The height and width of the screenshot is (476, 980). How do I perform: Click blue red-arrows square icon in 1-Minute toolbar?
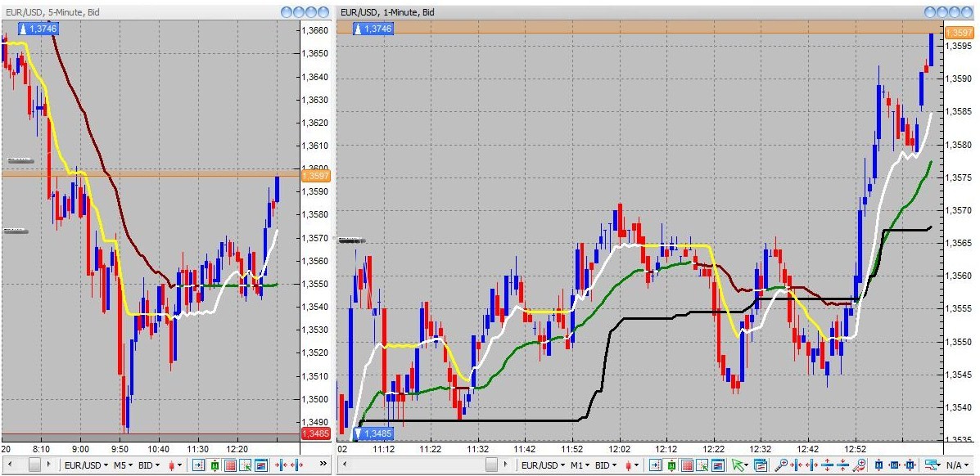pyautogui.click(x=910, y=465)
